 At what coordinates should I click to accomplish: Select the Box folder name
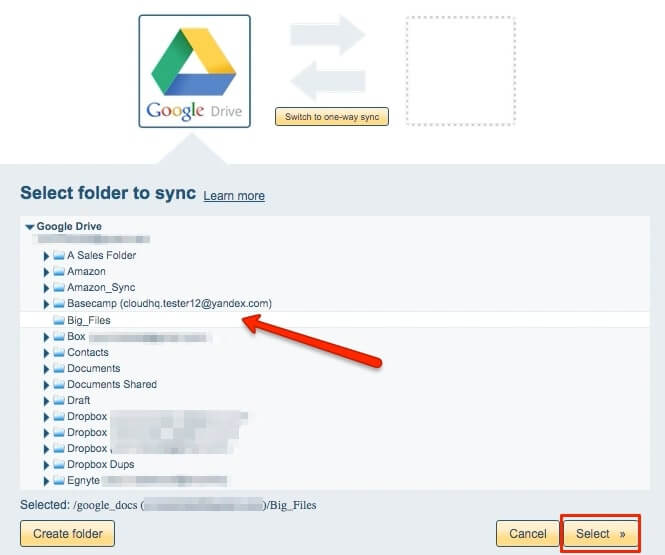click(x=76, y=336)
